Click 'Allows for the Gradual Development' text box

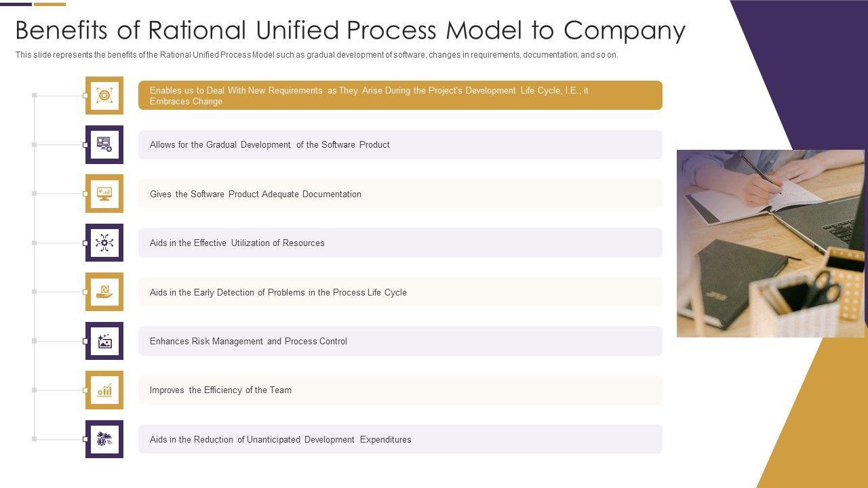400,144
